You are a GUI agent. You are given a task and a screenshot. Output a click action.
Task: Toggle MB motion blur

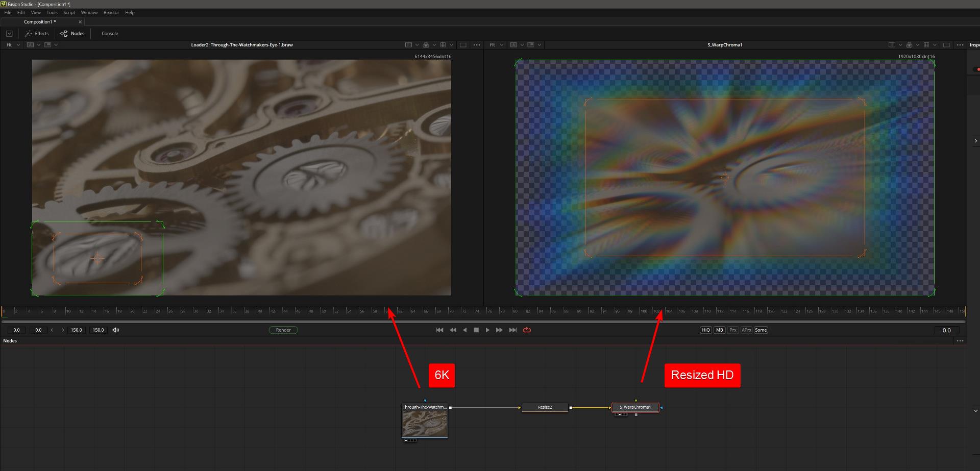pos(720,330)
